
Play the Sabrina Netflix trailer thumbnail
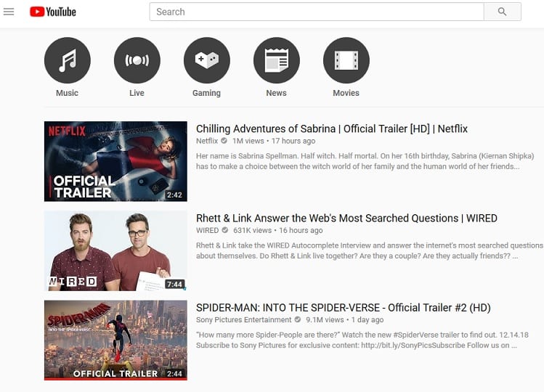115,161
